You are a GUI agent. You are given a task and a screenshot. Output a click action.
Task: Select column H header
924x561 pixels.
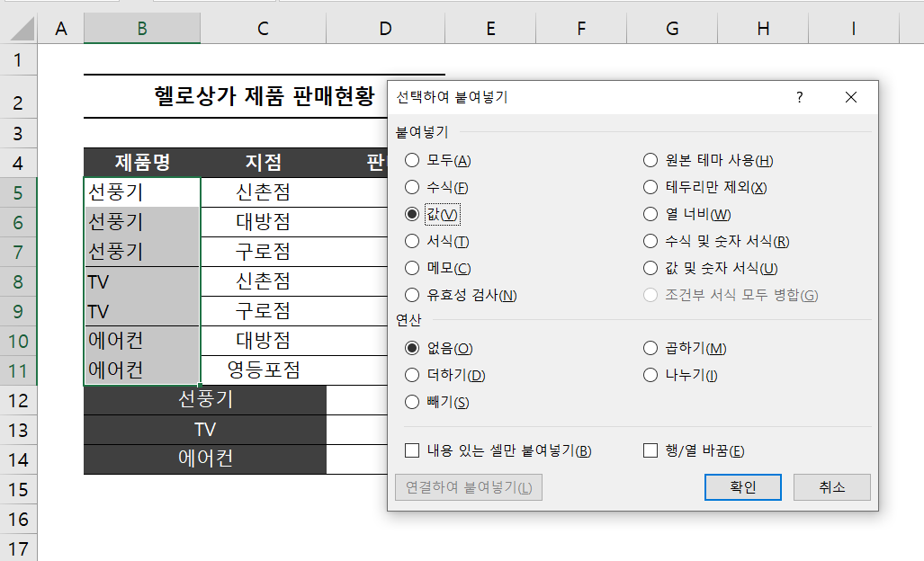point(763,29)
